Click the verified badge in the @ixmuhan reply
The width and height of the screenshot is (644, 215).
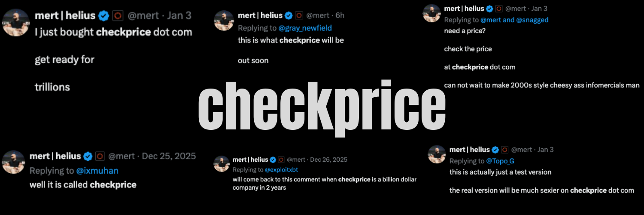[x=88, y=156]
